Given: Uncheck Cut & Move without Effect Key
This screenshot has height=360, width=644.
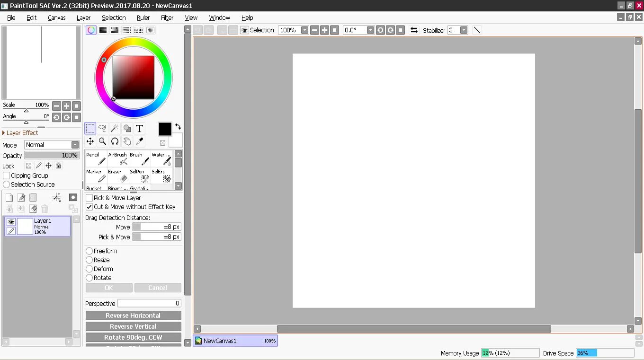Looking at the screenshot, I should [89, 207].
